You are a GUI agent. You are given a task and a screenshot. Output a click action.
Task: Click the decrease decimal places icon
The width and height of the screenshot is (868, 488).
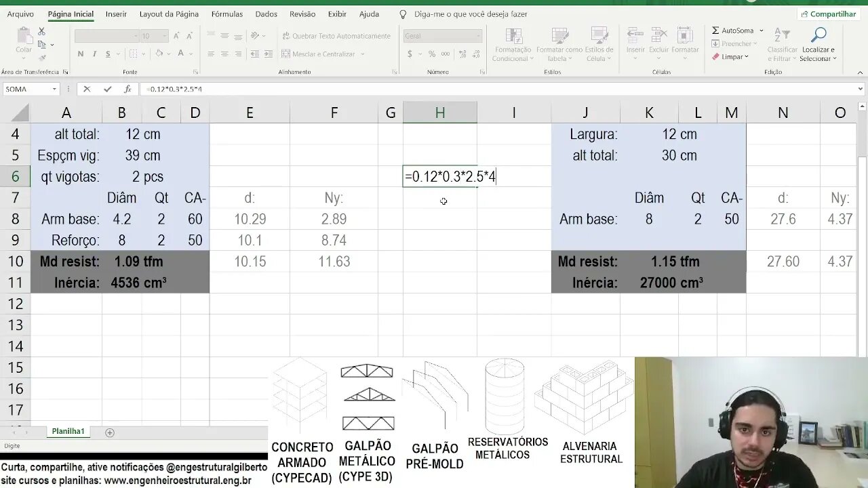(475, 54)
